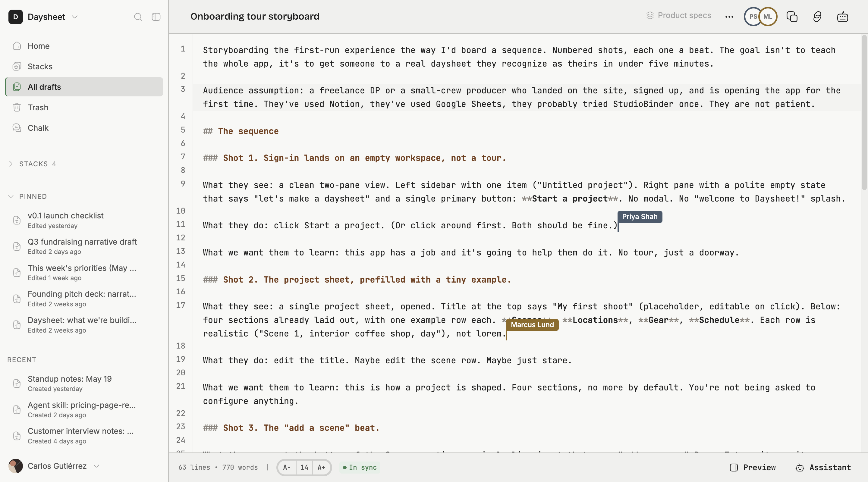The height and width of the screenshot is (482, 868).
Task: Open Q3 fundraising narrative draft
Action: [84, 246]
